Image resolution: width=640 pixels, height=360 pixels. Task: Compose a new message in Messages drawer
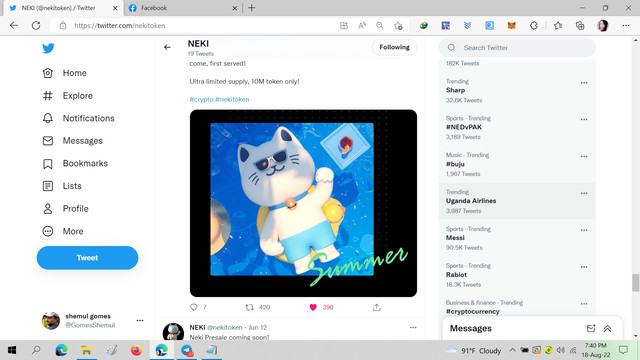coord(591,328)
